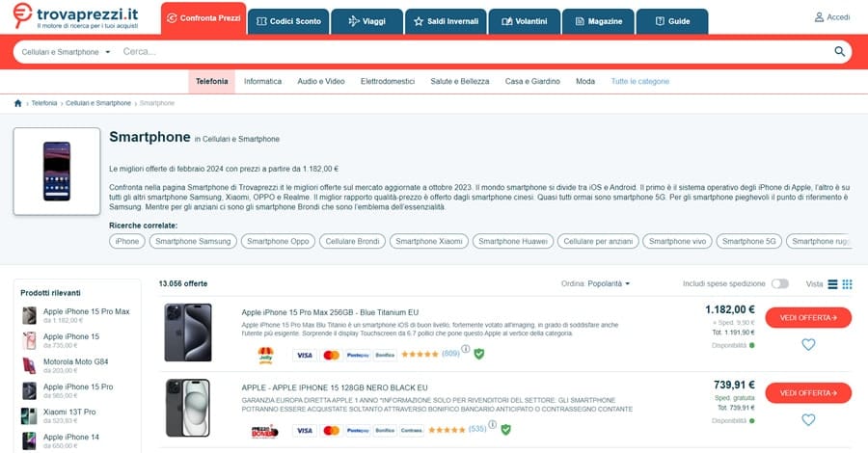
Task: Switch to grid view icon
Action: pyautogui.click(x=847, y=284)
